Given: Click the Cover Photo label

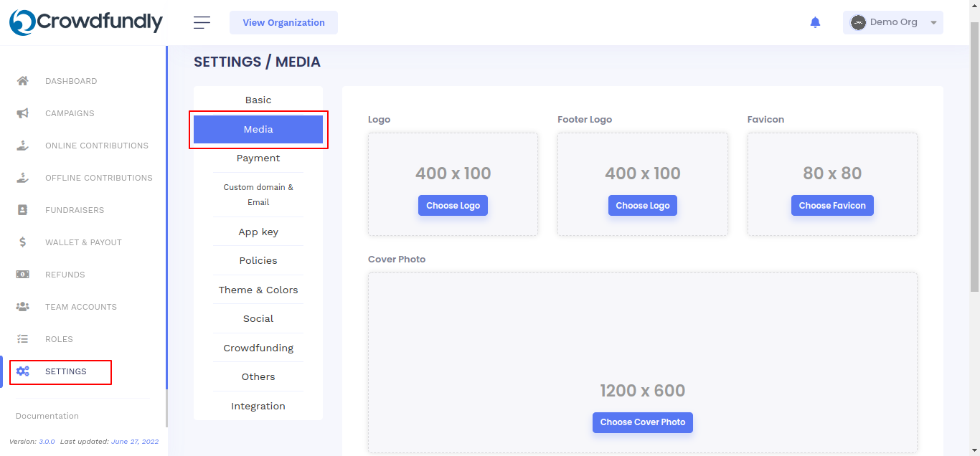Looking at the screenshot, I should tap(397, 260).
